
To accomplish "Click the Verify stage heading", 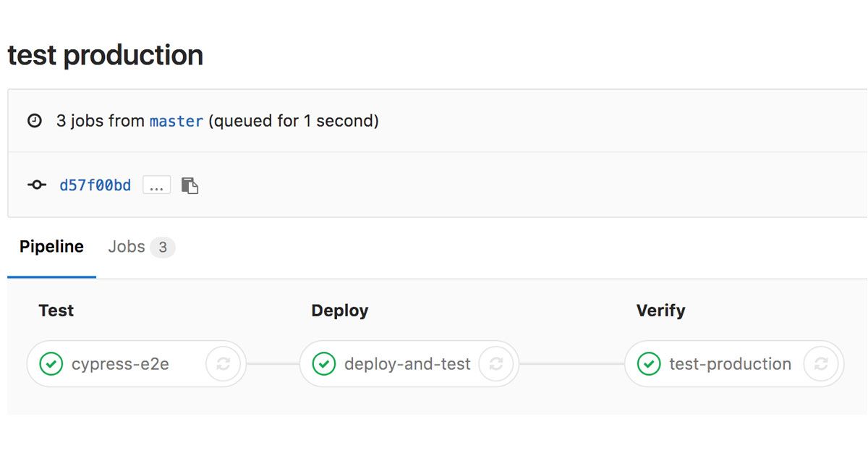I will click(x=660, y=311).
